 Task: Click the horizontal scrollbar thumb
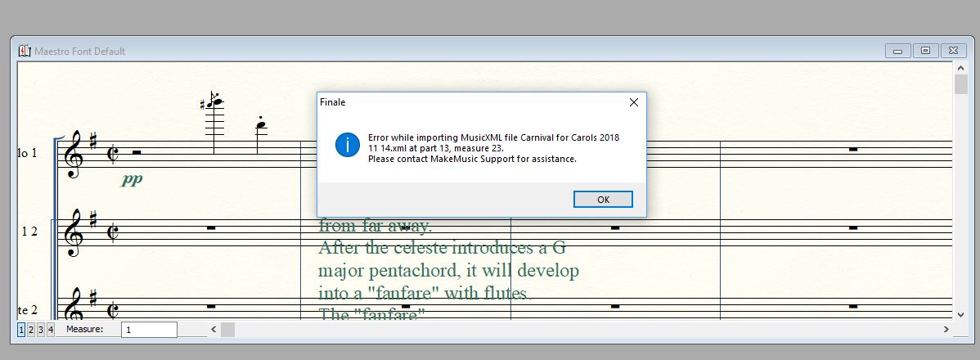[227, 330]
